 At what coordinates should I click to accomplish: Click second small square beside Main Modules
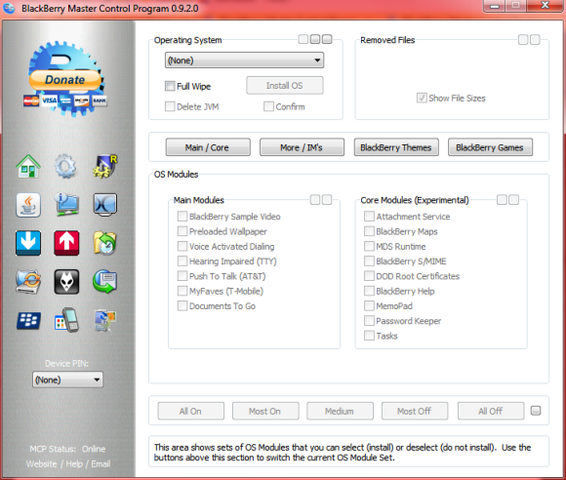point(327,200)
